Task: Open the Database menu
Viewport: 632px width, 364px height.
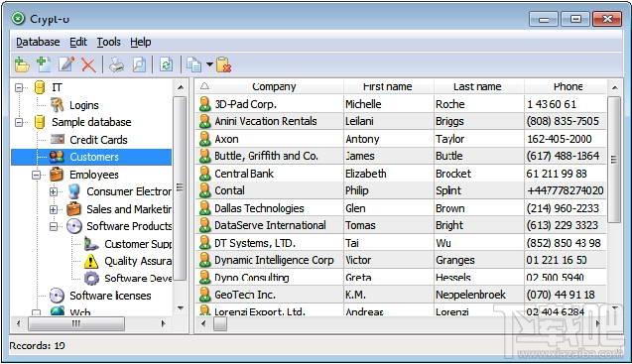Action: coord(38,42)
